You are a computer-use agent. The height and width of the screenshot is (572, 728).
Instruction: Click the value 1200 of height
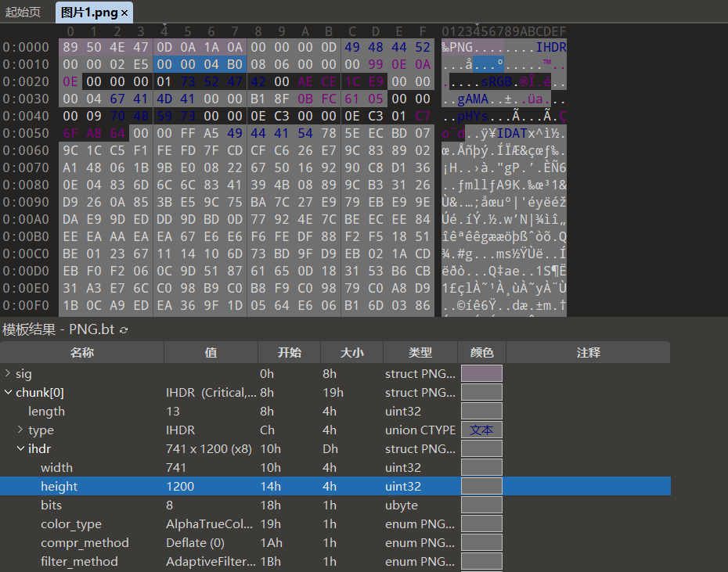180,486
